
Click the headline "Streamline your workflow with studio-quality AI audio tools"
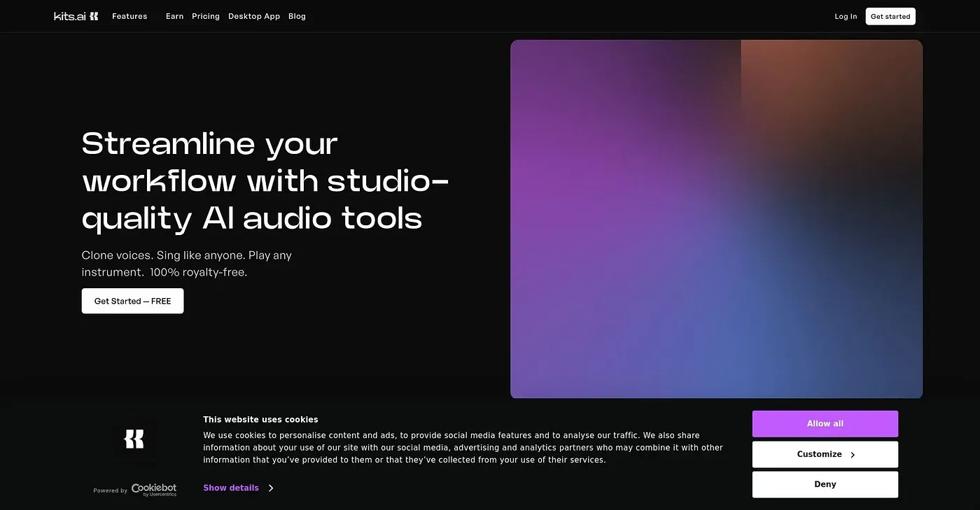click(265, 180)
